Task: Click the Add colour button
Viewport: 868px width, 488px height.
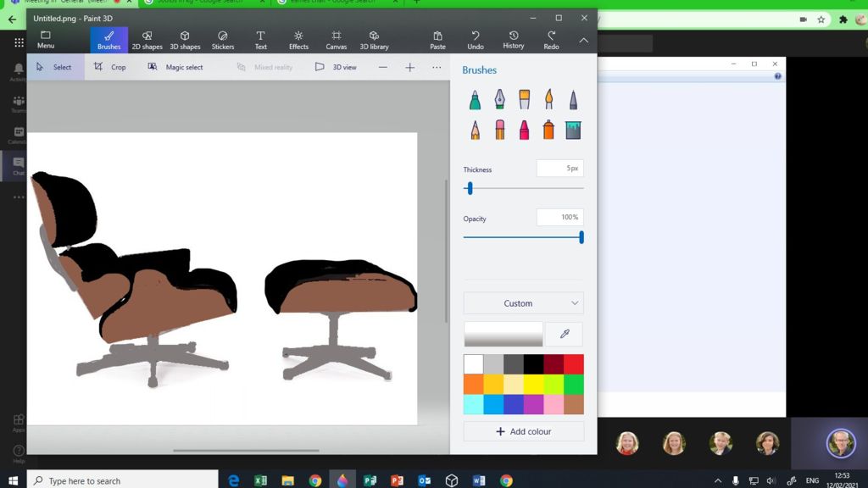Action: click(524, 431)
